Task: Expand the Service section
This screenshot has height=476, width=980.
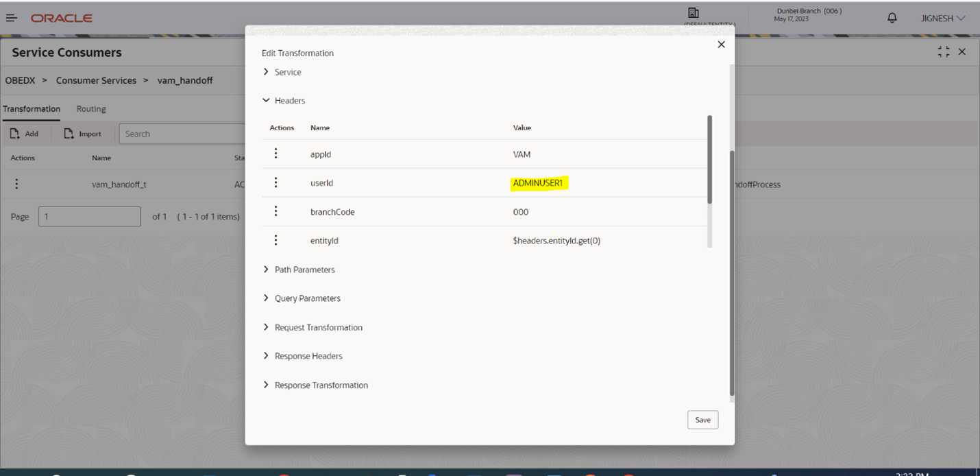Action: click(x=266, y=72)
